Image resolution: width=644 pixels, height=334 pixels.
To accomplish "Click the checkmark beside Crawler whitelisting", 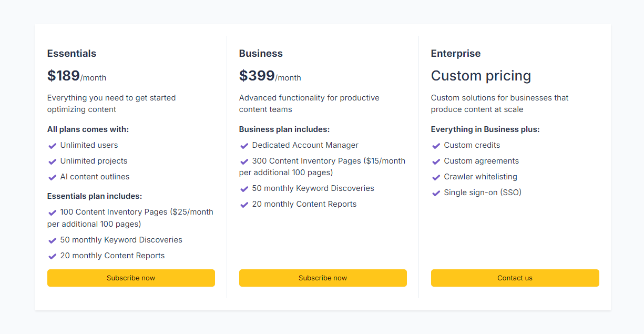I will tap(436, 177).
